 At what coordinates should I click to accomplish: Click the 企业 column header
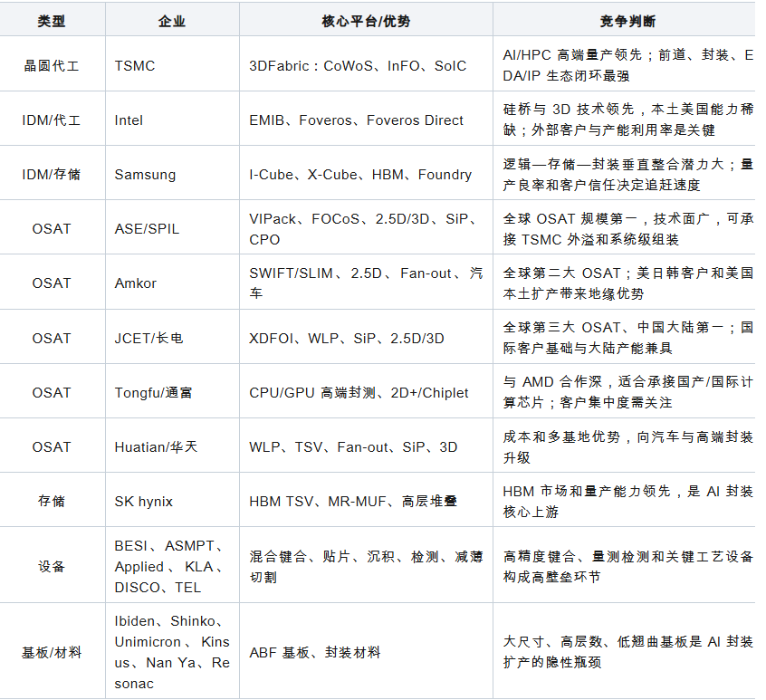tap(172, 20)
